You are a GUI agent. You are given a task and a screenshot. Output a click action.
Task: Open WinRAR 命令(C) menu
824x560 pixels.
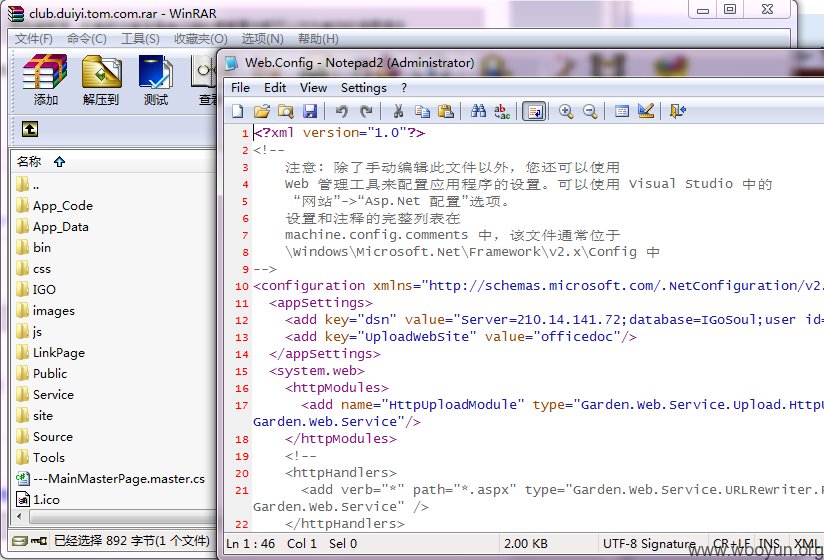coord(87,39)
